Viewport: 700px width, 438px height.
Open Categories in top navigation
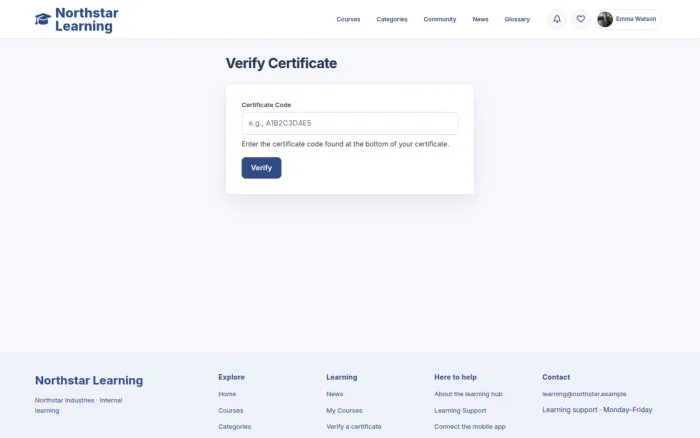pos(392,19)
